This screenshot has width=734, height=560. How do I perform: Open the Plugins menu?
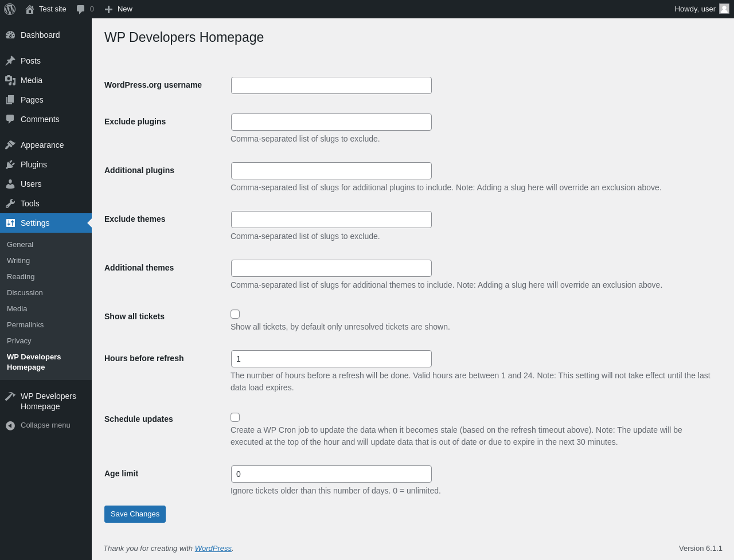point(46,165)
